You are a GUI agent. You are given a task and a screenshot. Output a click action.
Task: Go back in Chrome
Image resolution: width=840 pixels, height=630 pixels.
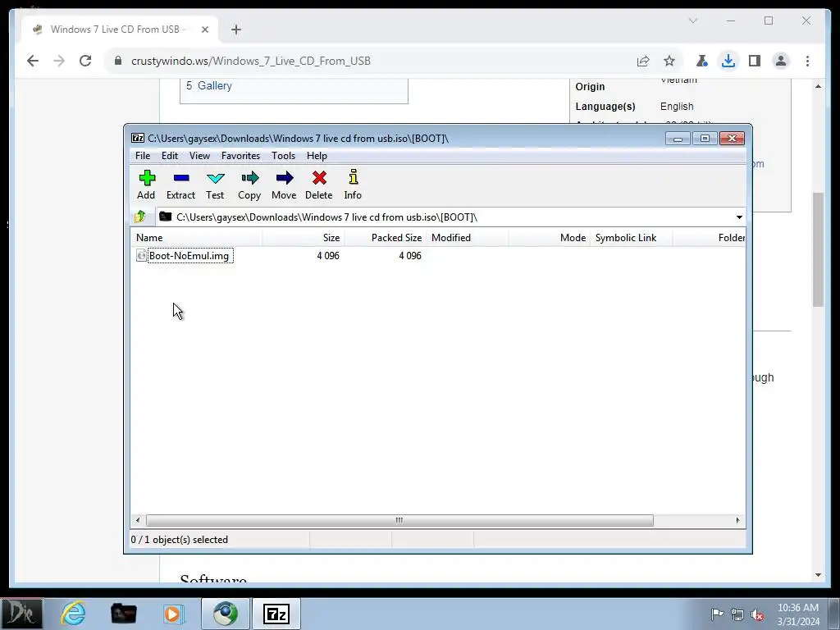(33, 61)
